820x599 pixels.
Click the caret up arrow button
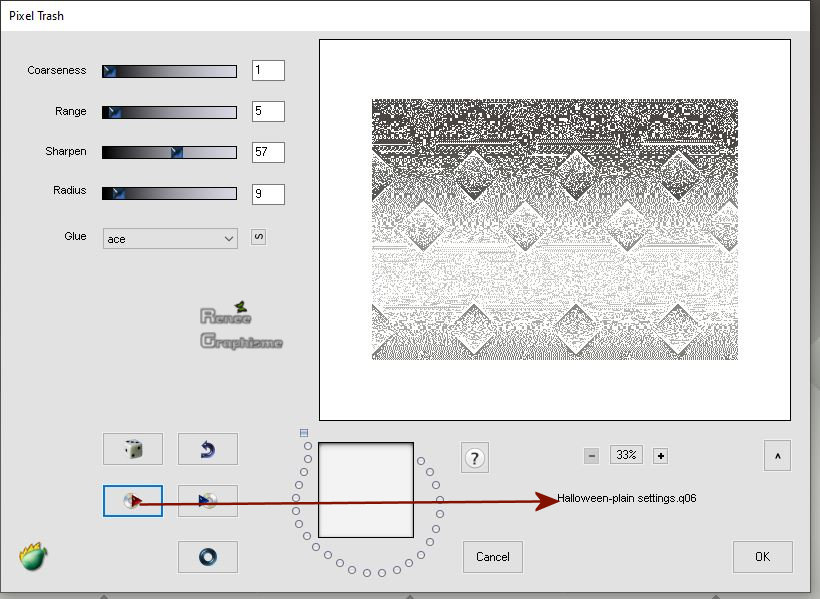[777, 456]
